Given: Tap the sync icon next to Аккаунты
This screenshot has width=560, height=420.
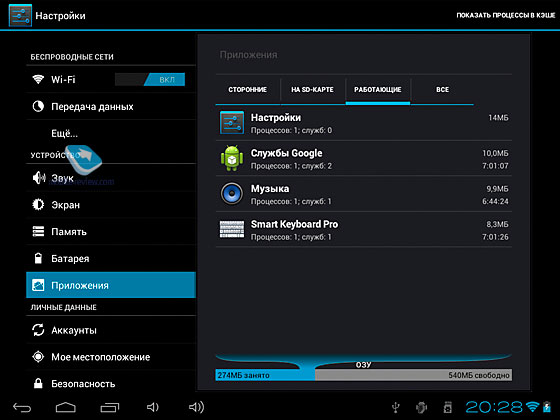Looking at the screenshot, I should (x=38, y=330).
